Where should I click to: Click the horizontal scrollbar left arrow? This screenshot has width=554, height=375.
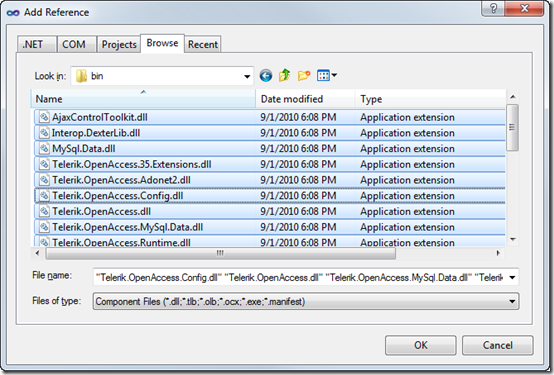pyautogui.click(x=37, y=253)
